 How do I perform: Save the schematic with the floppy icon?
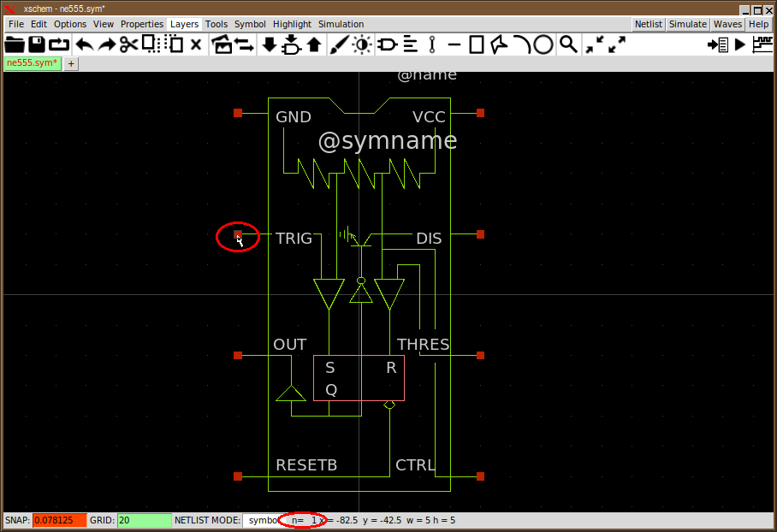click(37, 44)
